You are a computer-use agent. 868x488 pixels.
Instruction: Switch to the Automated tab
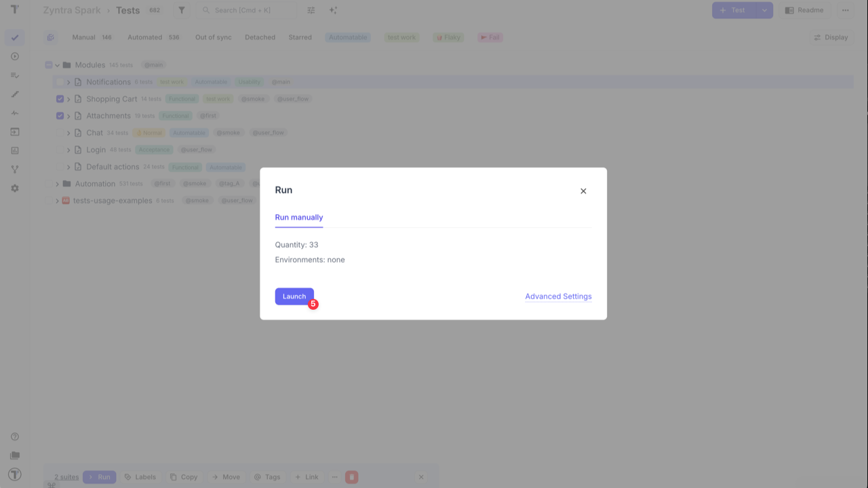(144, 37)
